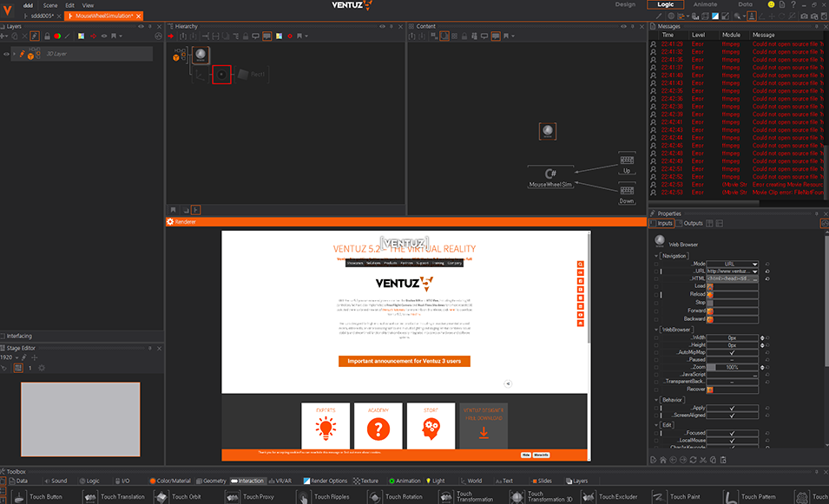Adjust the Zoom slider at 100%

coord(732,367)
